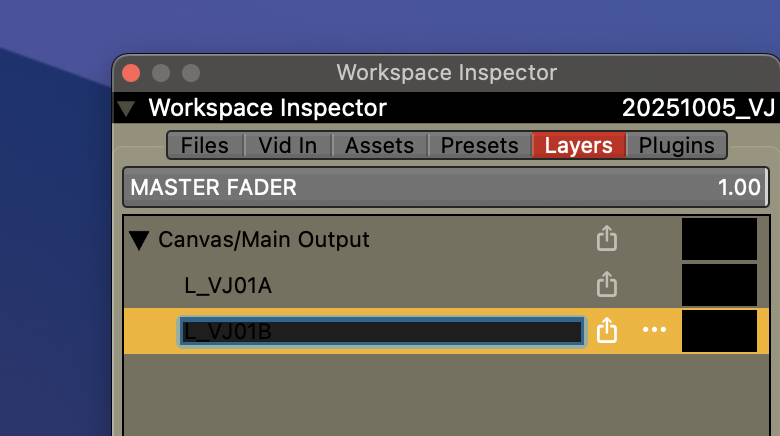Switch to the Assets tab

click(379, 145)
